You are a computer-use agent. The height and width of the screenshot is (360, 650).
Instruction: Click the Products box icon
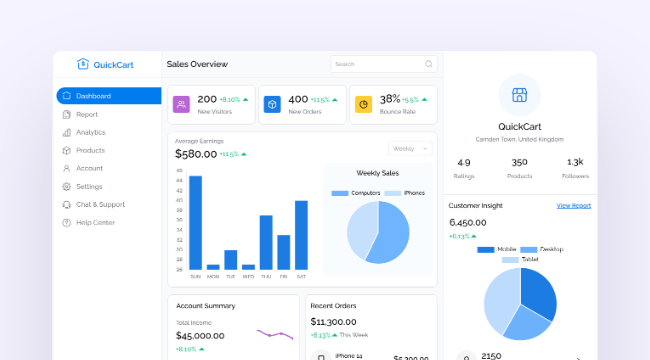pyautogui.click(x=66, y=151)
